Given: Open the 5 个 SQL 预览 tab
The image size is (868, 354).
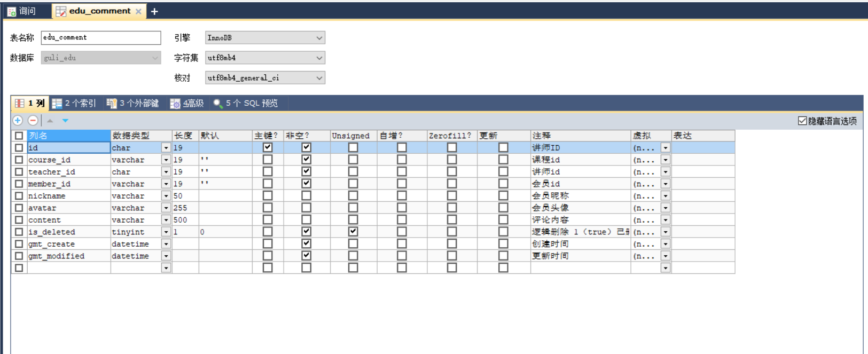Looking at the screenshot, I should pos(246,103).
